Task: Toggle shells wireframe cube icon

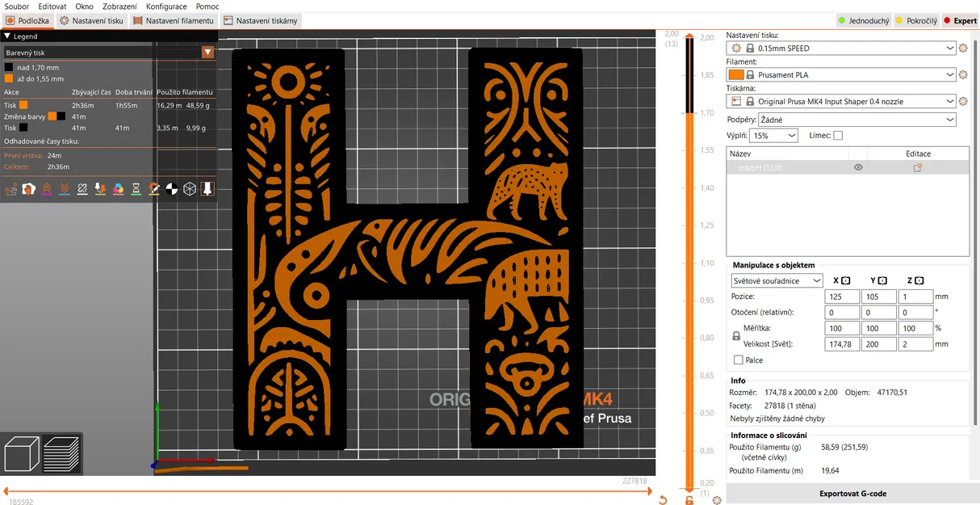Action: point(189,188)
